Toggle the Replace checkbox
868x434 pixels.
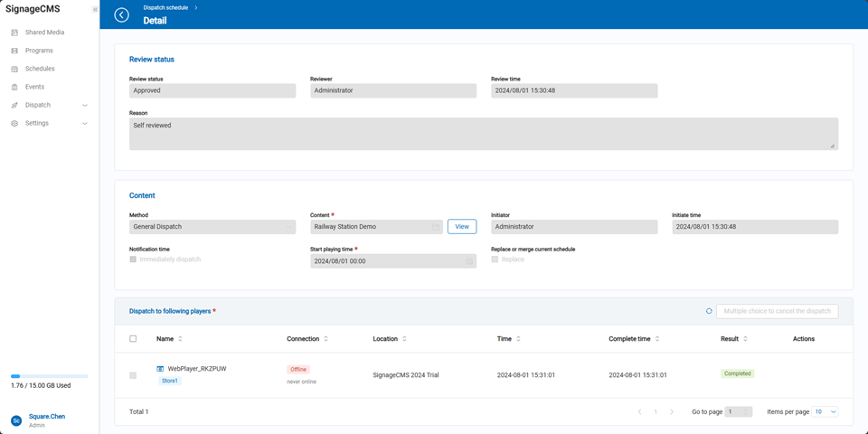[x=495, y=259]
